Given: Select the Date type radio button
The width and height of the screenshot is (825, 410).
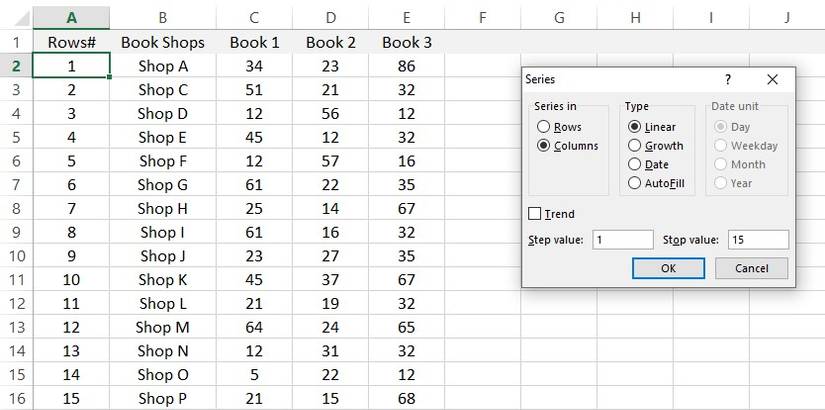Looking at the screenshot, I should pyautogui.click(x=634, y=164).
